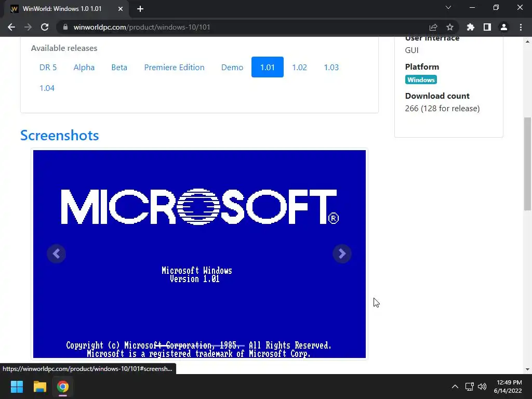532x399 pixels.
Task: Open the tab search dropdown
Action: coord(448,7)
